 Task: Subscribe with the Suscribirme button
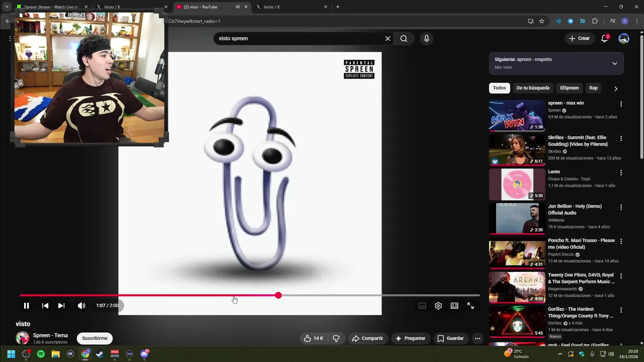95,338
